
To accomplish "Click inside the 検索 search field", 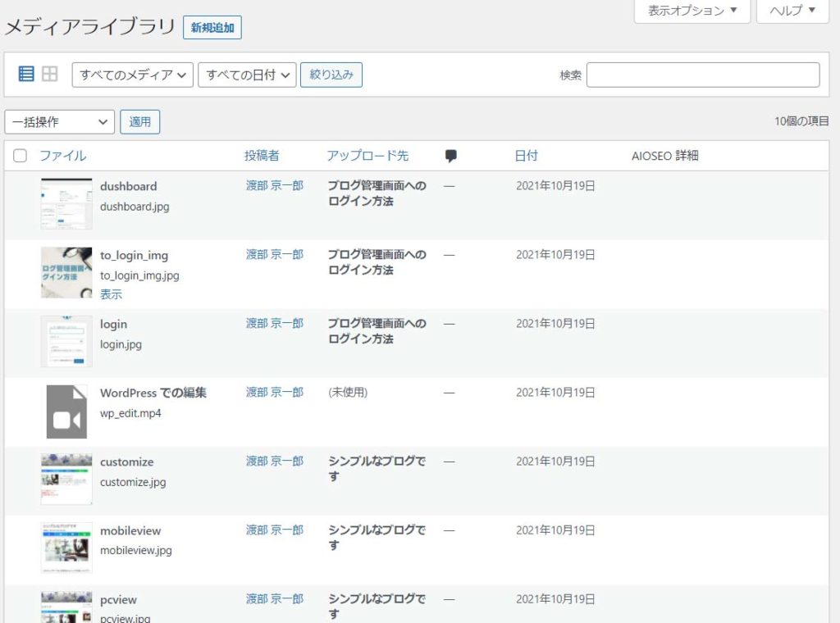I will click(x=702, y=75).
